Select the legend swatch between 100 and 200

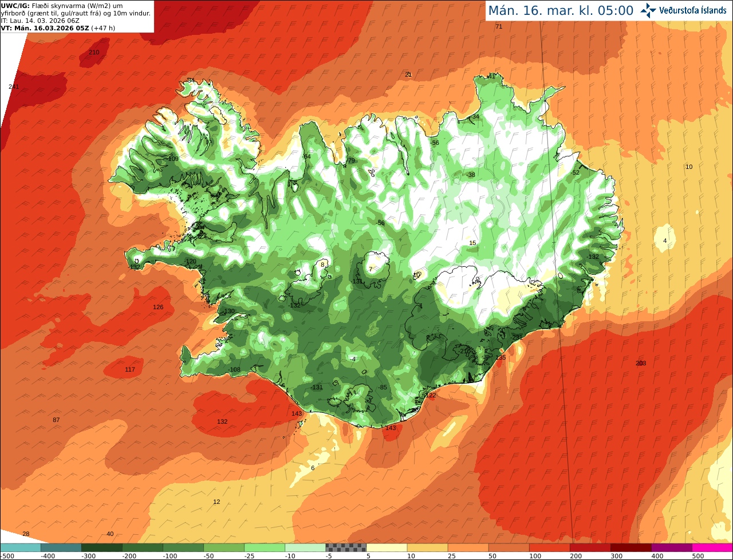coord(549,547)
